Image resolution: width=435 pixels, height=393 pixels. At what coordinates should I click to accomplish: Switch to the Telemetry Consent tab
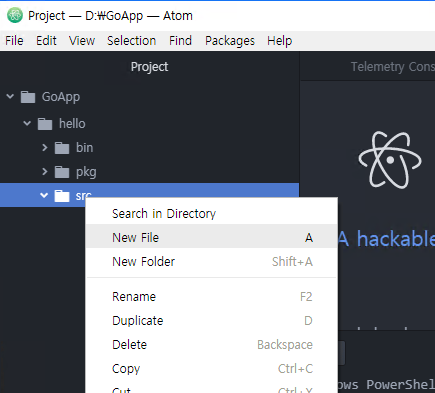pos(393,67)
